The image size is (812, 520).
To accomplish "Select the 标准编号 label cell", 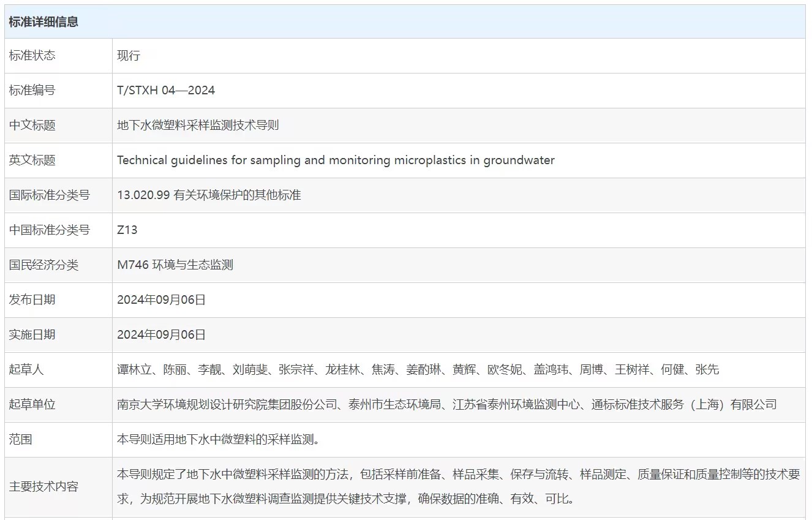I will 58,91.
